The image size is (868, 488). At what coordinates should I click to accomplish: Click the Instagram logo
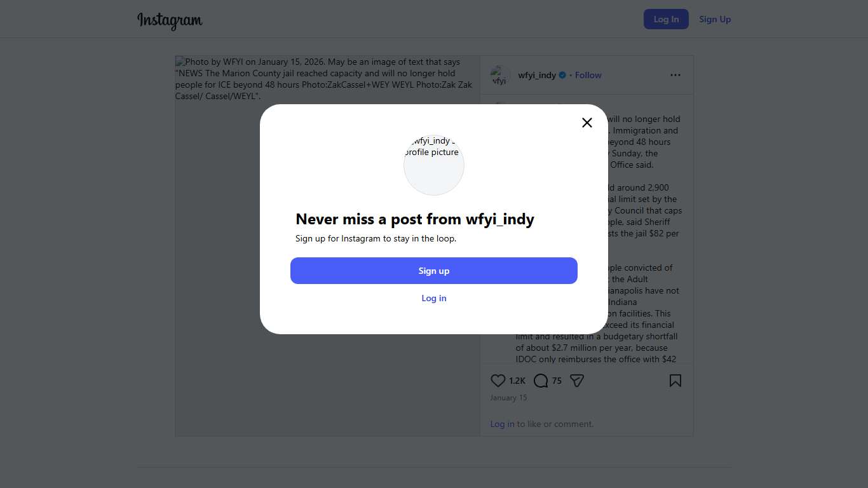click(170, 20)
